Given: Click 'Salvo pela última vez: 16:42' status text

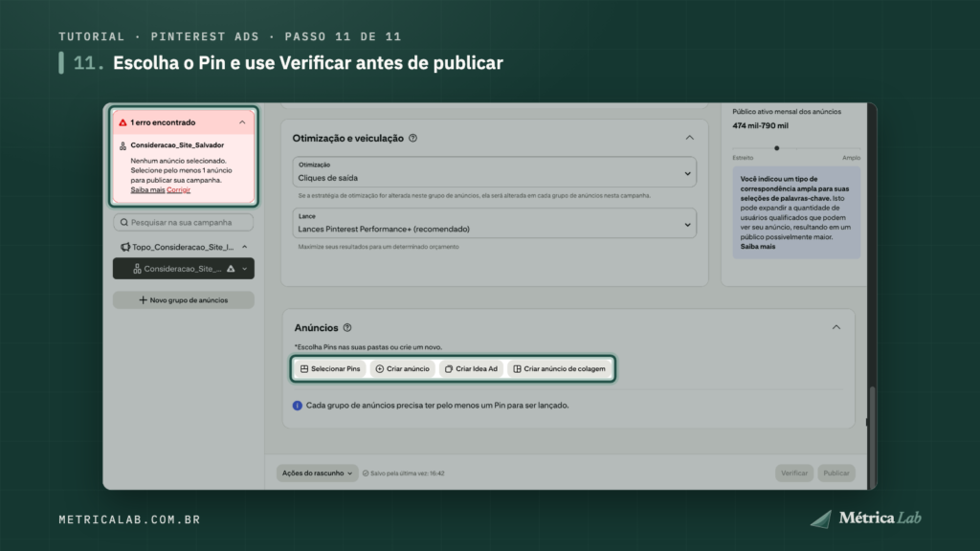Looking at the screenshot, I should [x=408, y=474].
